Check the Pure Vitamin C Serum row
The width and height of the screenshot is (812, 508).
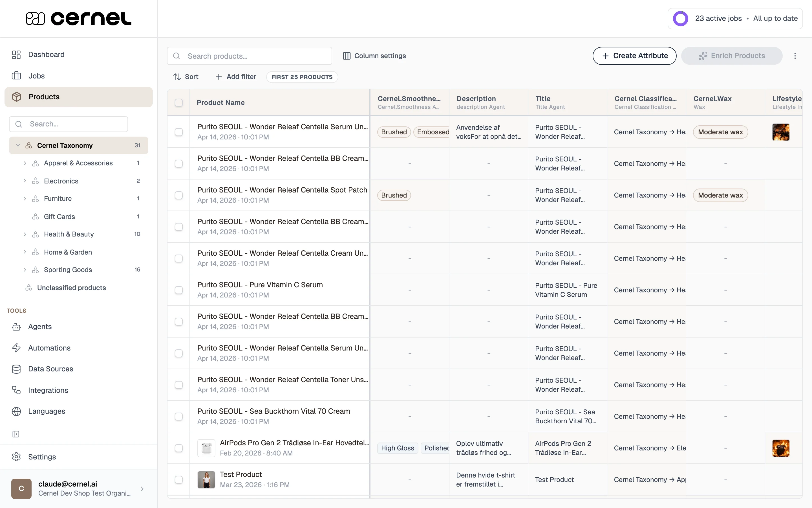pos(179,290)
